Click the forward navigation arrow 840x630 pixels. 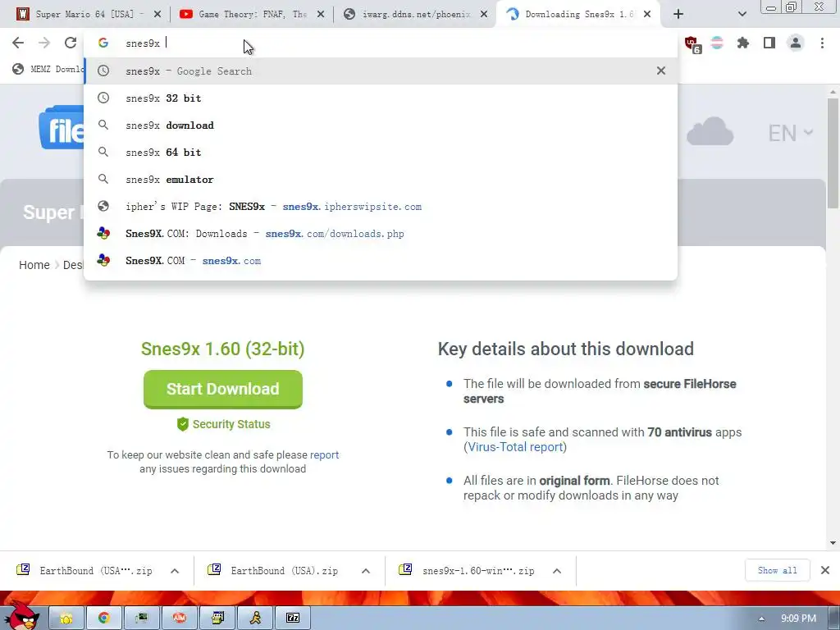(x=44, y=43)
